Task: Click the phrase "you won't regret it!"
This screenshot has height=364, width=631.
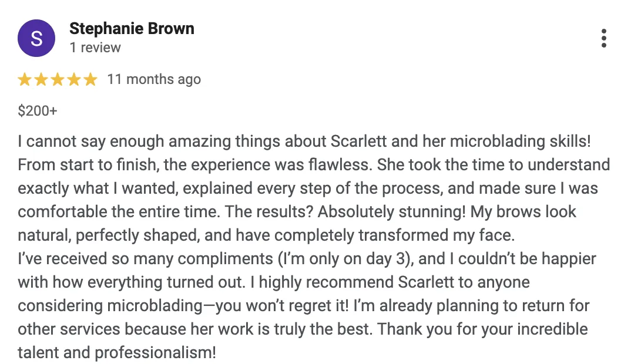Action: click(x=283, y=306)
